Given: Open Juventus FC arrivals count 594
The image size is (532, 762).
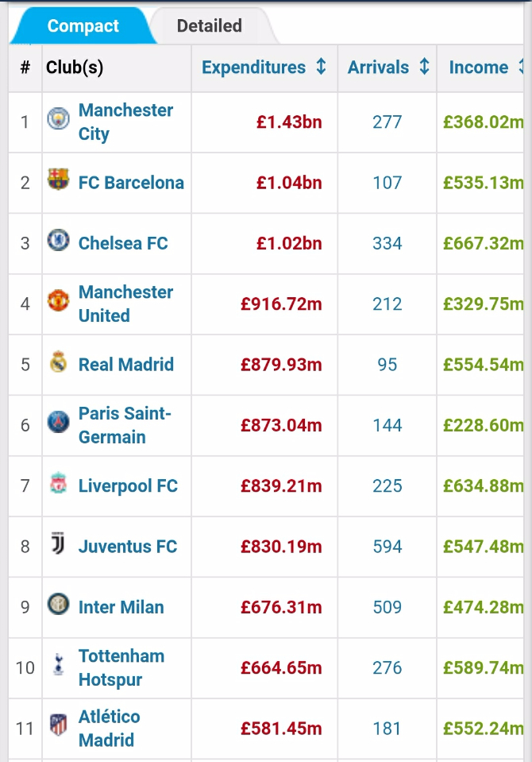Looking at the screenshot, I should (x=387, y=547).
